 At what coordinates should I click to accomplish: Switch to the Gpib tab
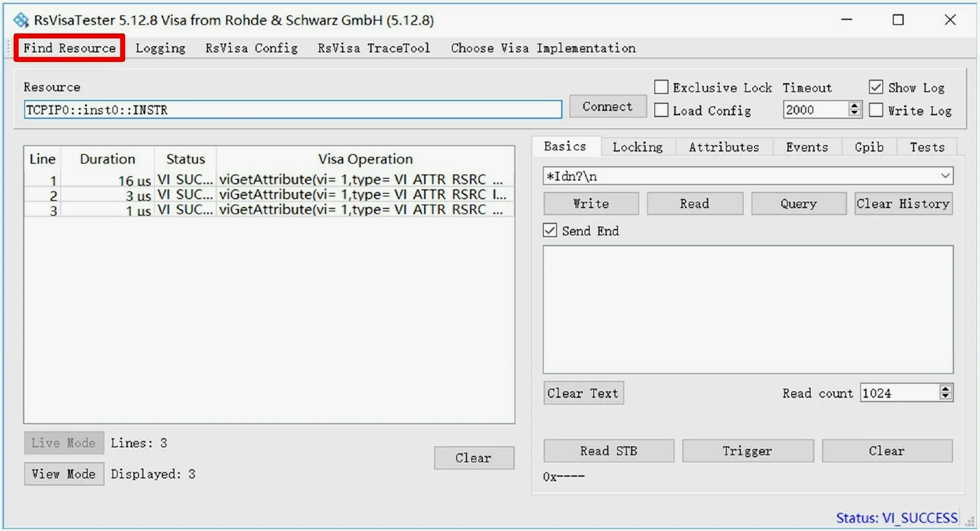(869, 147)
